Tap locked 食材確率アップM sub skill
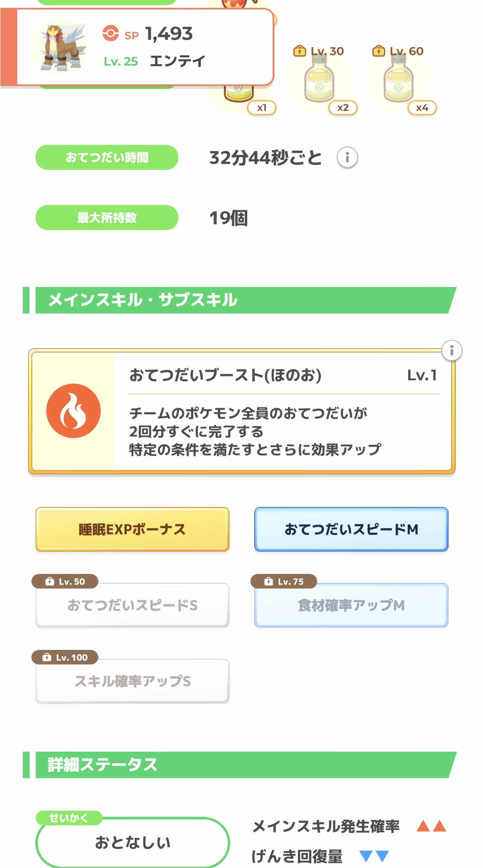Screen dimensions: 483x868 click(x=351, y=605)
